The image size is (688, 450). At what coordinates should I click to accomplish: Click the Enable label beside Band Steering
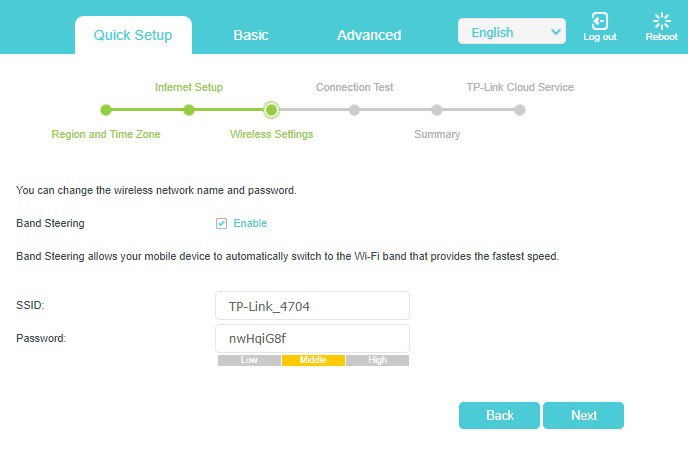pyautogui.click(x=250, y=223)
